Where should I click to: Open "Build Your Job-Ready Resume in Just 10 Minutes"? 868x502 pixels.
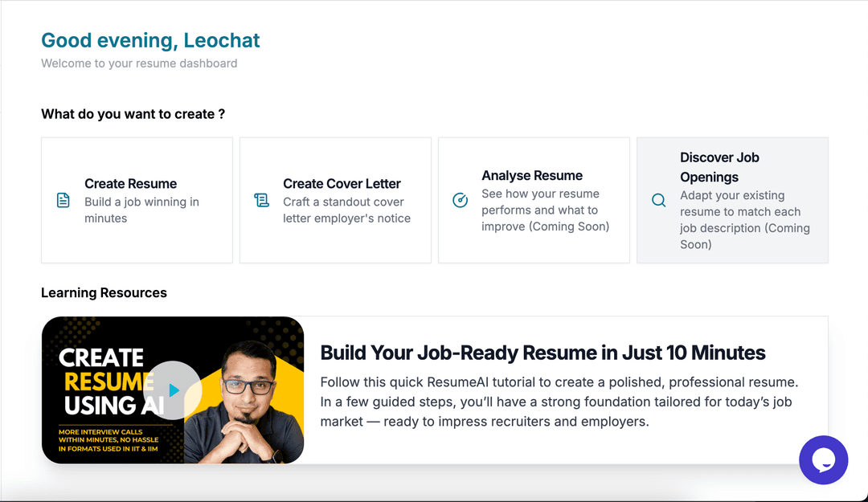click(x=542, y=353)
